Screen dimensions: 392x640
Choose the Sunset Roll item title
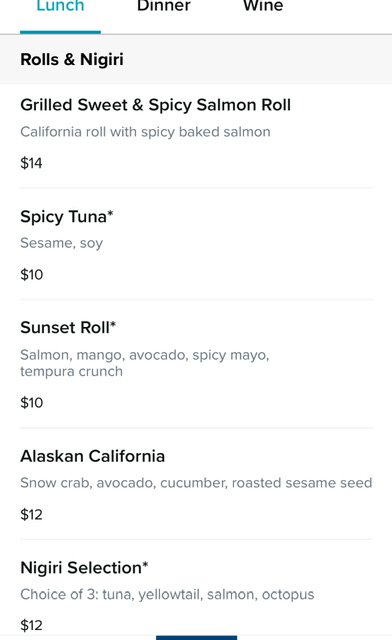pos(68,327)
